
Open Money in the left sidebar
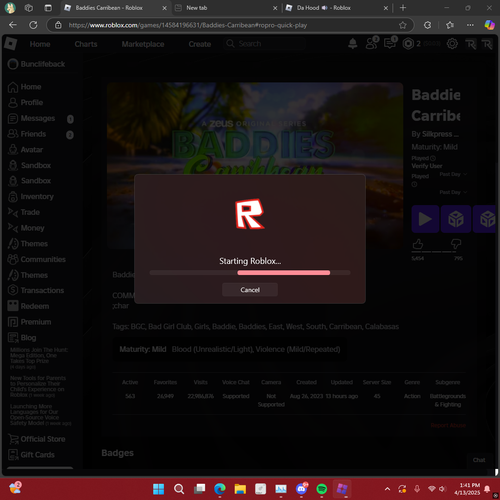click(26, 228)
